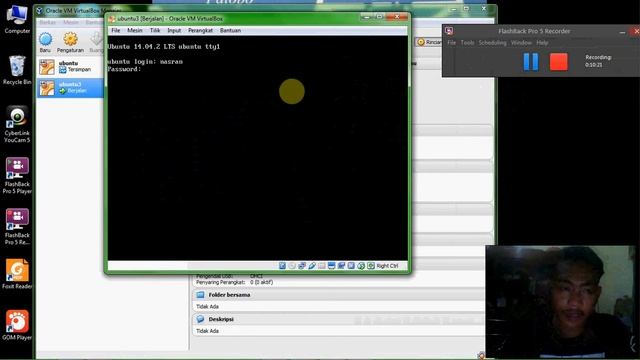
Task: Open the Recycle Bin desktop icon
Action: (17, 70)
